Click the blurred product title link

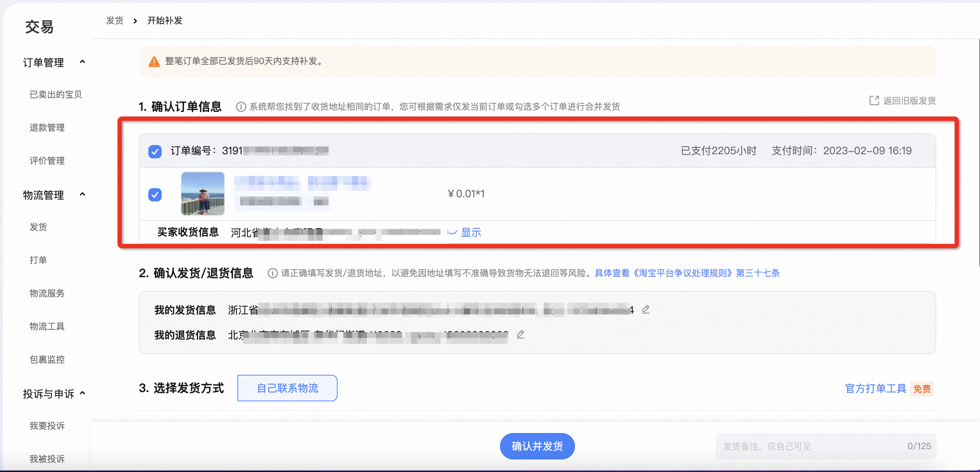coord(303,183)
